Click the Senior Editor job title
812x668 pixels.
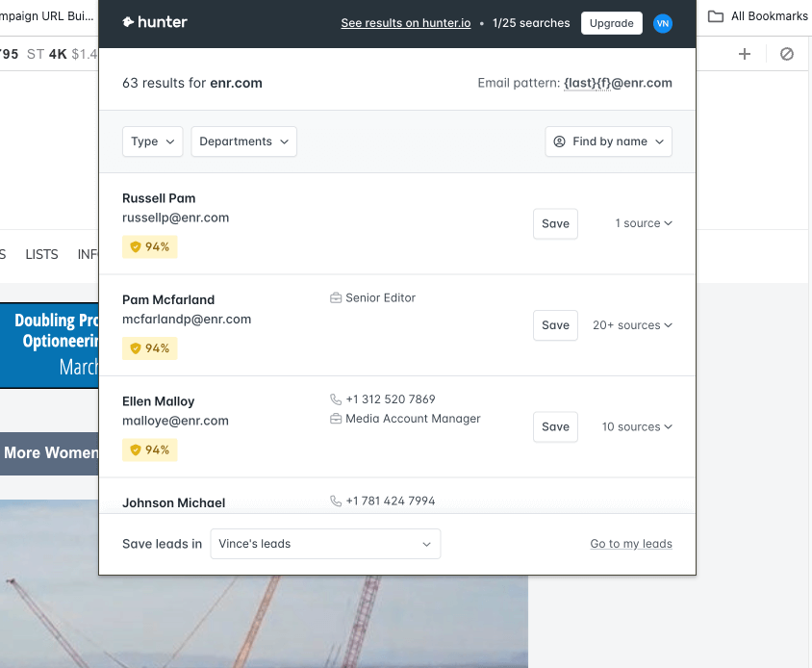point(381,298)
